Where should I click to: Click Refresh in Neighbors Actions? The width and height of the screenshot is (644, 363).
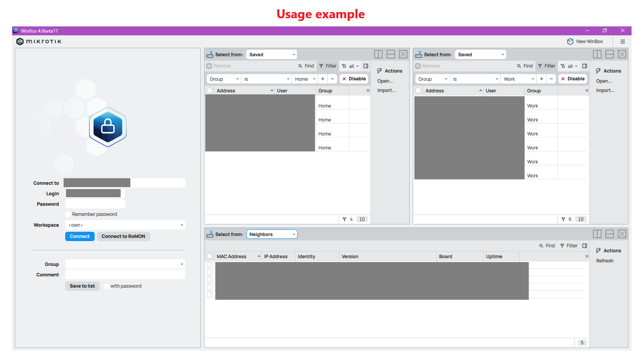point(605,261)
